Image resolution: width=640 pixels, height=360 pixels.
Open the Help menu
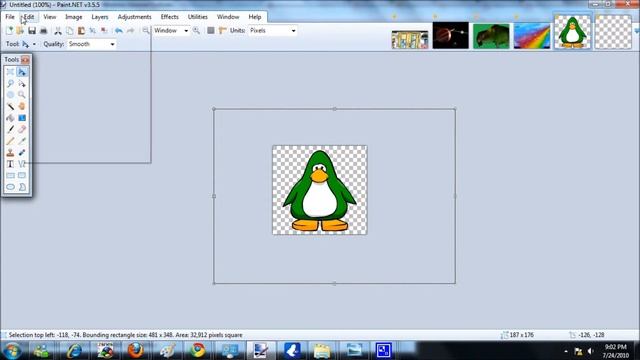click(x=255, y=17)
